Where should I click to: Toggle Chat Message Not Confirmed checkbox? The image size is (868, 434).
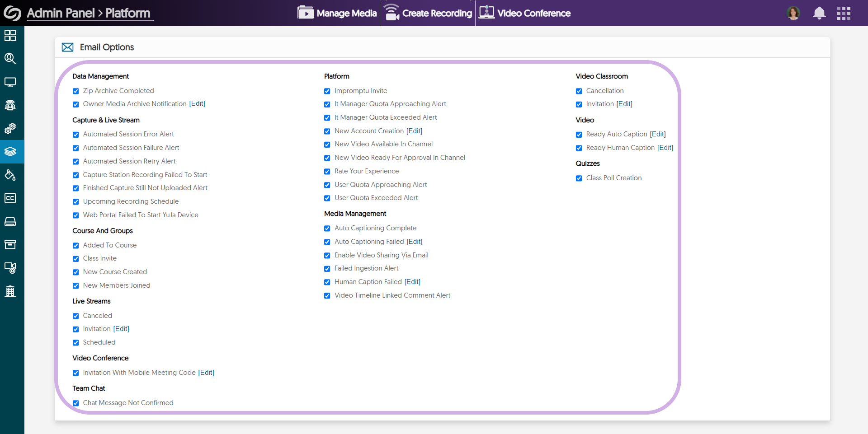tap(76, 403)
